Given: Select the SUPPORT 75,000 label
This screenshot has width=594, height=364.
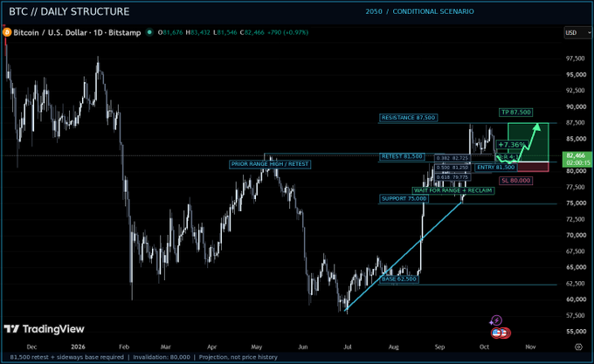Looking at the screenshot, I should point(404,199).
